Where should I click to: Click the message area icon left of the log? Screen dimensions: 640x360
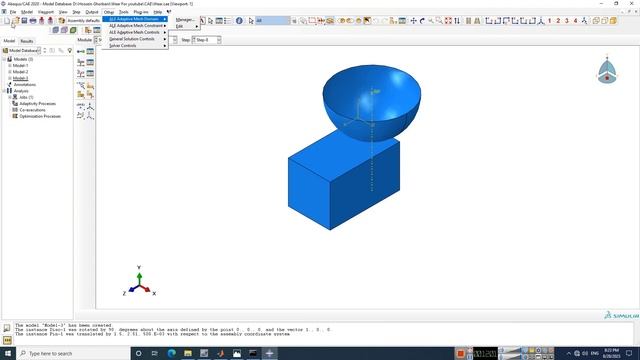pos(7,328)
